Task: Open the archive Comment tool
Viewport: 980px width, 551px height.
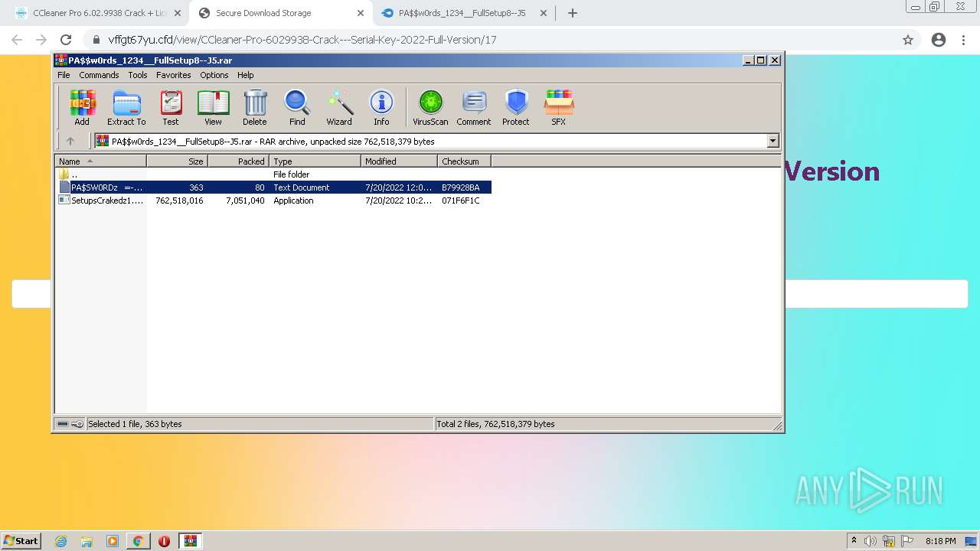Action: point(474,107)
